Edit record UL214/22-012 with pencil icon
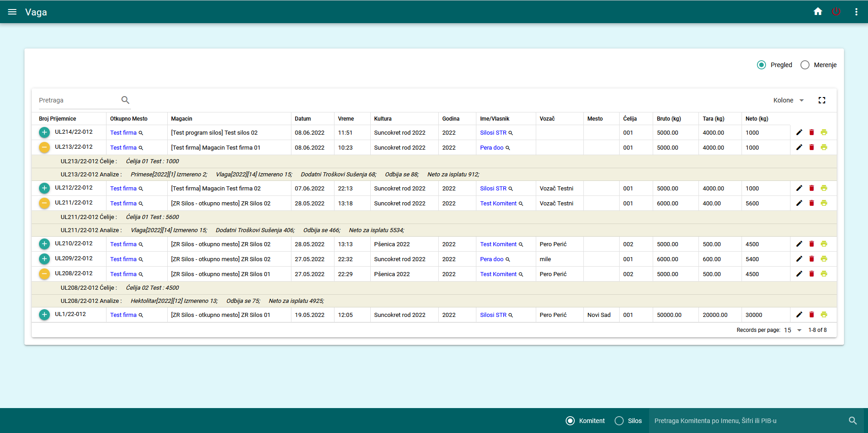 [x=799, y=132]
